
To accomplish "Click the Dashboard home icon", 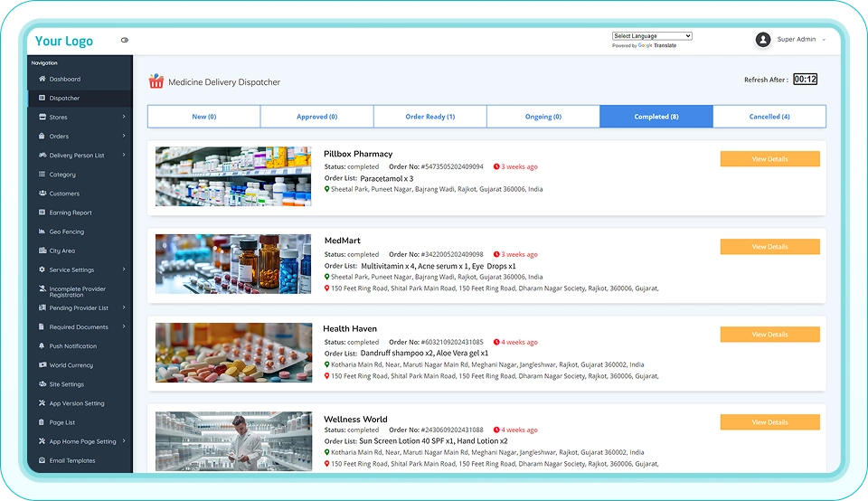I will coord(42,79).
